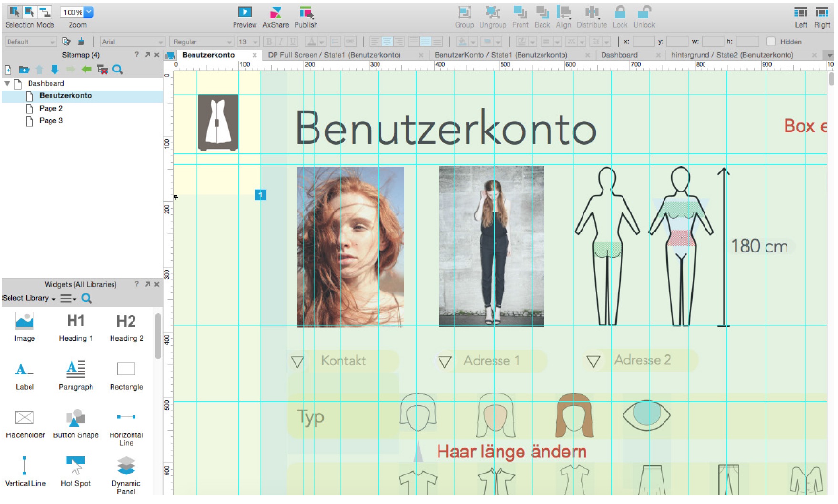Switch to the Dashboard tab

click(x=619, y=55)
